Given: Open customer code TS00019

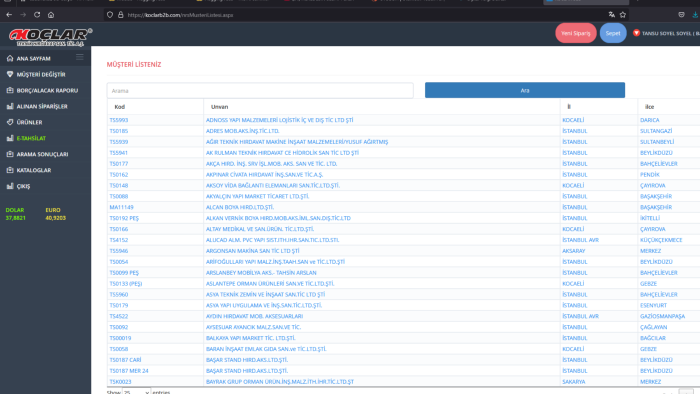Looking at the screenshot, I should pyautogui.click(x=120, y=338).
